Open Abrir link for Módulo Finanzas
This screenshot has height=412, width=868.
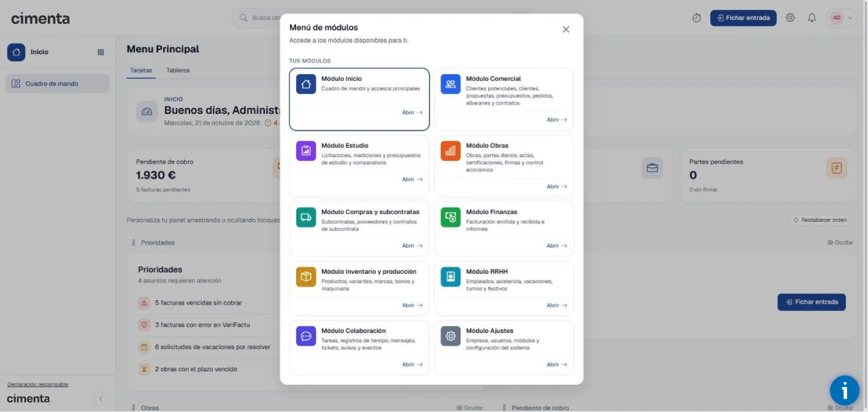[557, 246]
